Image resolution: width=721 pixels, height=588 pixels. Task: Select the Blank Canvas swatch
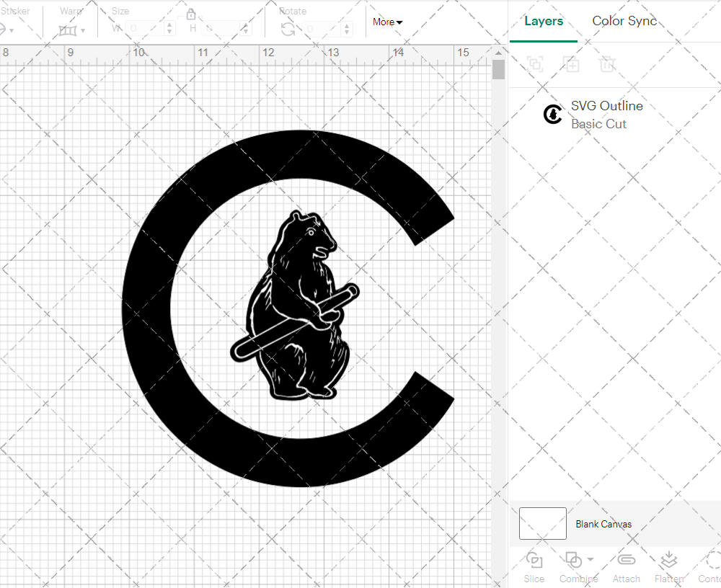click(x=543, y=523)
